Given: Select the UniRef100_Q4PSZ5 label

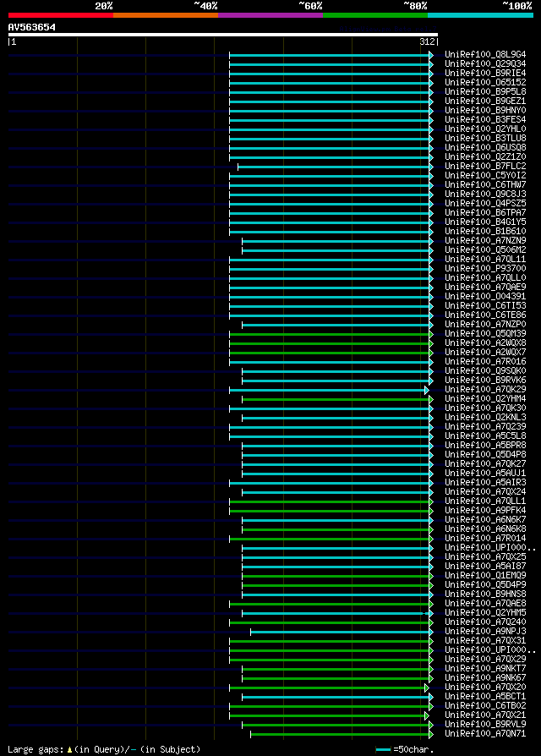Looking at the screenshot, I should (x=485, y=204).
